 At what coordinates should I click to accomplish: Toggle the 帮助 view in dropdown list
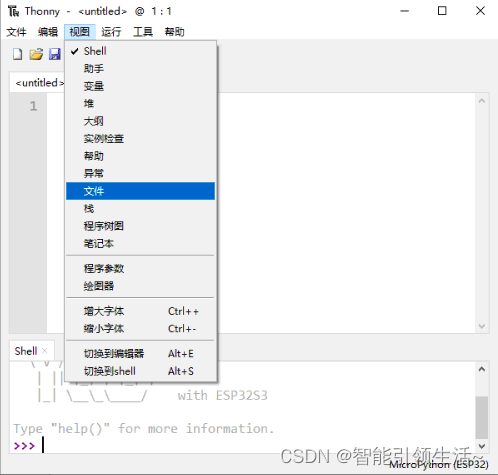[140, 156]
